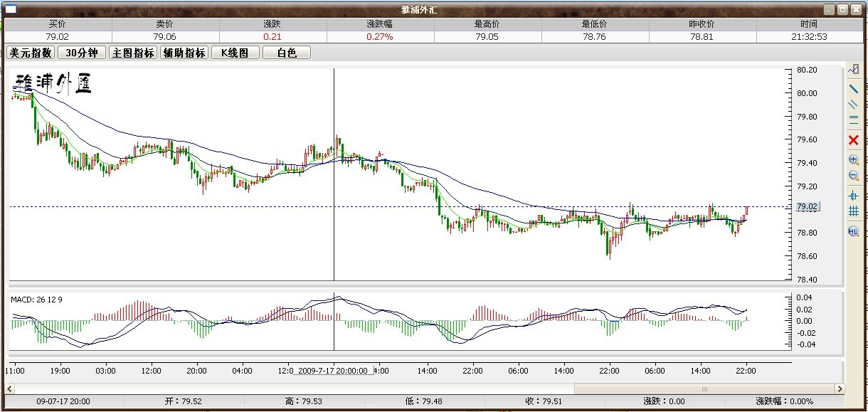Click the 最高价 column header

click(x=487, y=24)
